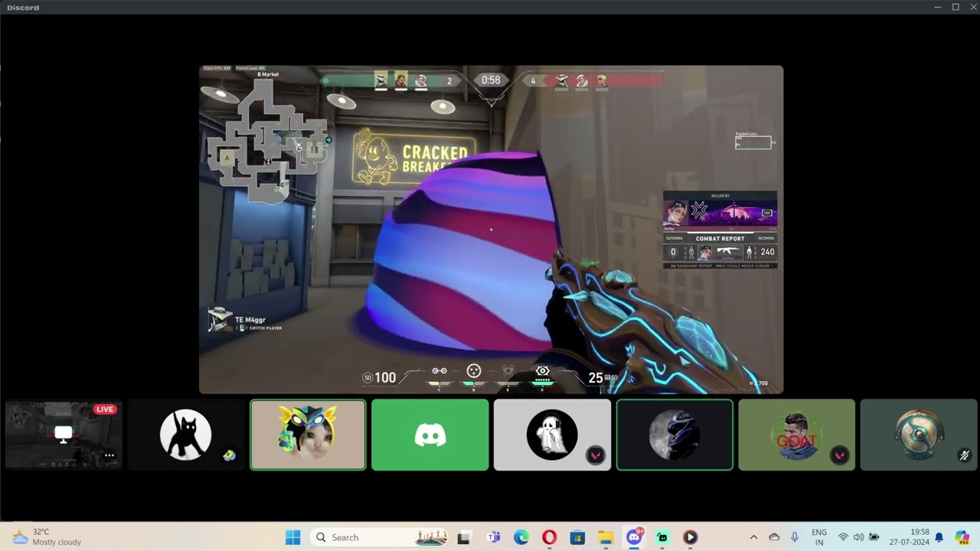The height and width of the screenshot is (551, 980).
Task: Minimize the Discord window
Action: pos(938,7)
